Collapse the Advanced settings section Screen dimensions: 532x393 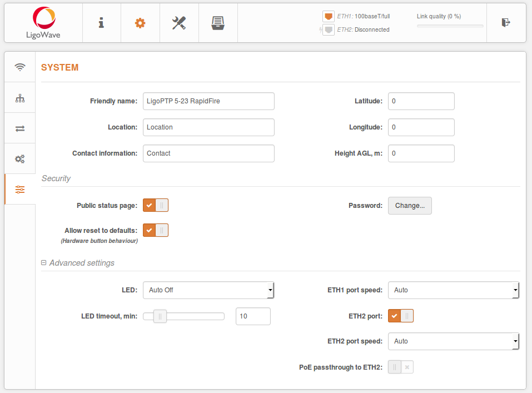coord(43,262)
